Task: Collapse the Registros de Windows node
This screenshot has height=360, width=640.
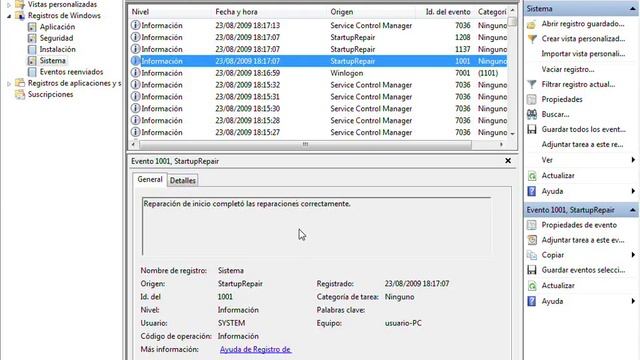Action: coord(9,16)
